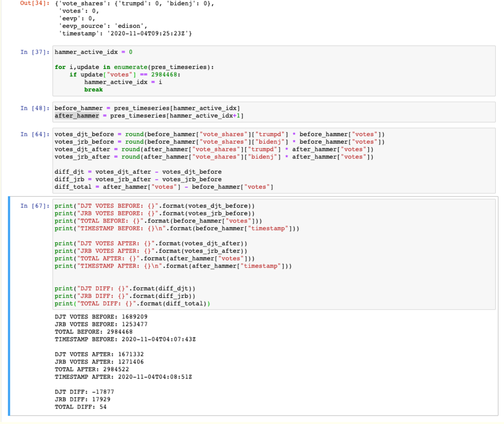The width and height of the screenshot is (504, 424).
Task: Click output line DJT DIFF: -17877
Action: pos(84,392)
